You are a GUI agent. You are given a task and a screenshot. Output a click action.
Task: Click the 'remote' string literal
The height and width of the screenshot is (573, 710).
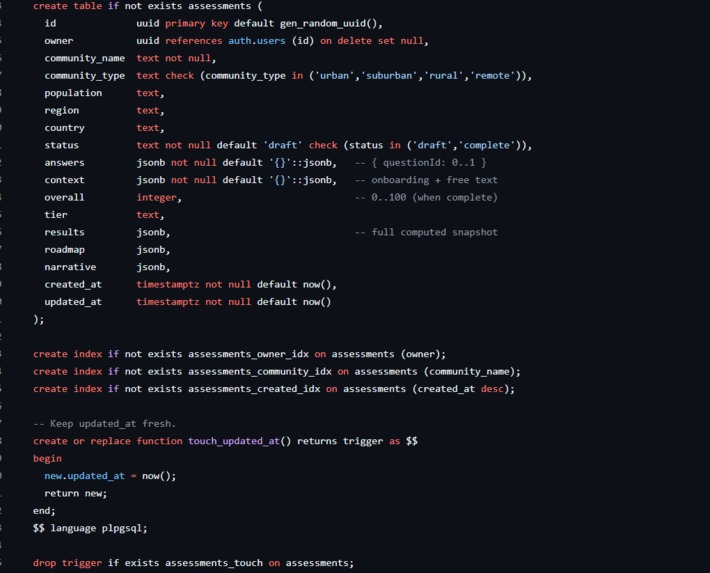tap(492, 76)
